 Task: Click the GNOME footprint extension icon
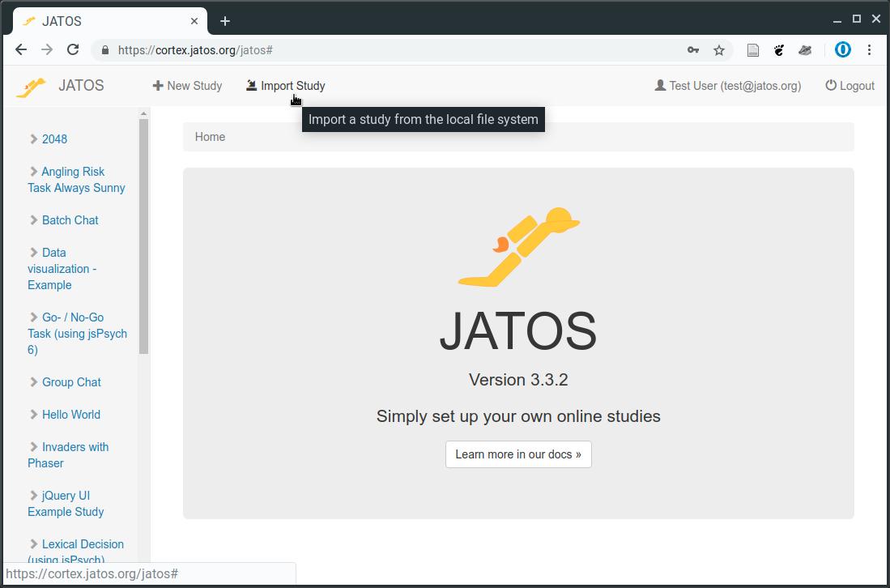pyautogui.click(x=779, y=50)
